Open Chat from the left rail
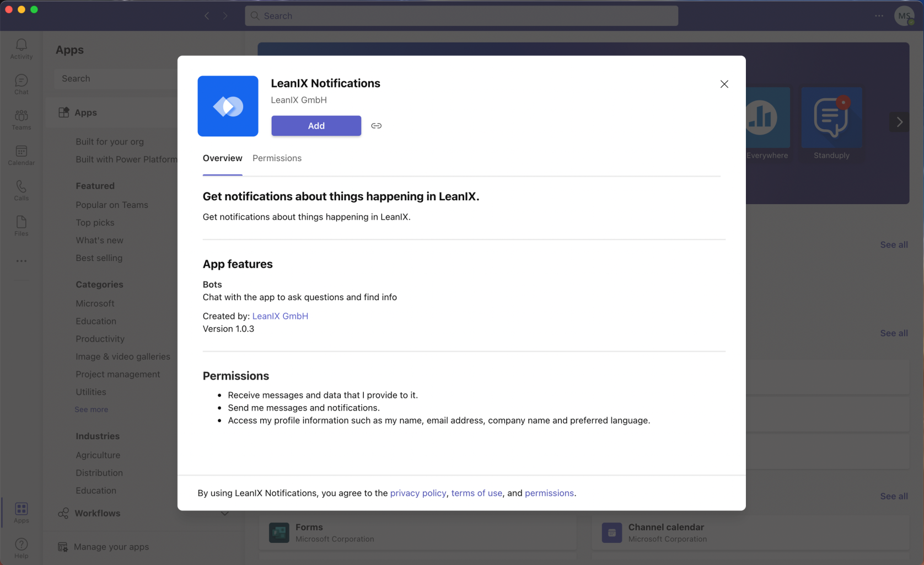The height and width of the screenshot is (565, 924). 21,84
